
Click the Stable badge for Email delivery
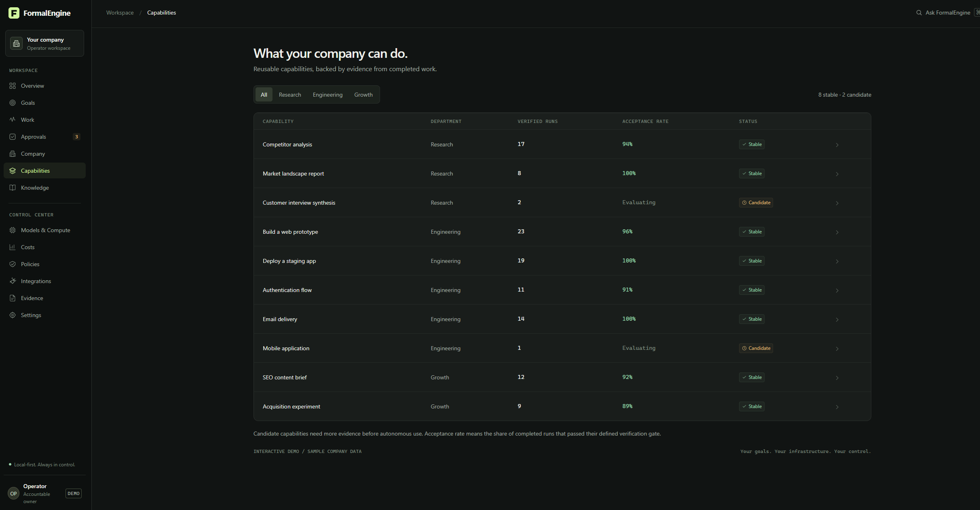pyautogui.click(x=752, y=319)
